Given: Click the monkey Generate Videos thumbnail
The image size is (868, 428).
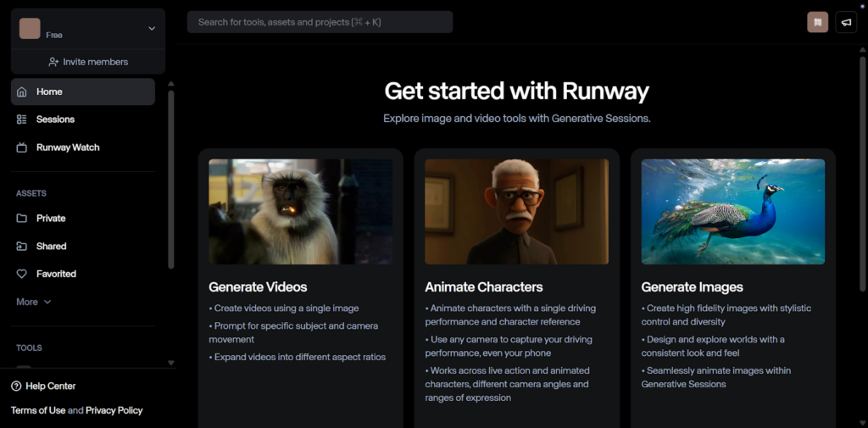Looking at the screenshot, I should (x=301, y=212).
